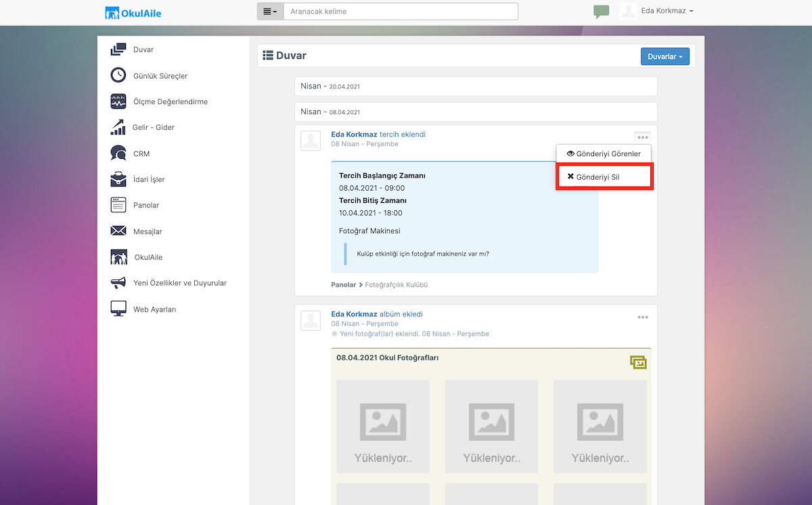Expand the Nisan 20.04.2021 section
The image size is (812, 505).
pos(476,87)
